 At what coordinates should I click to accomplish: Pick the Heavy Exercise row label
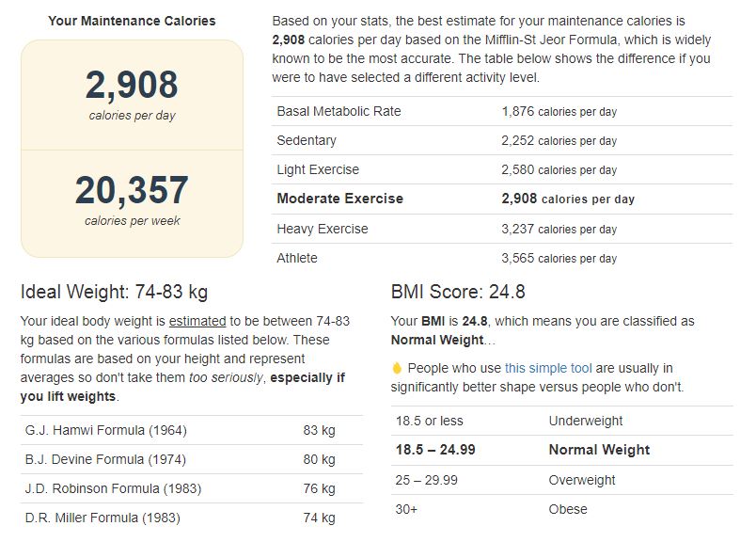[323, 229]
